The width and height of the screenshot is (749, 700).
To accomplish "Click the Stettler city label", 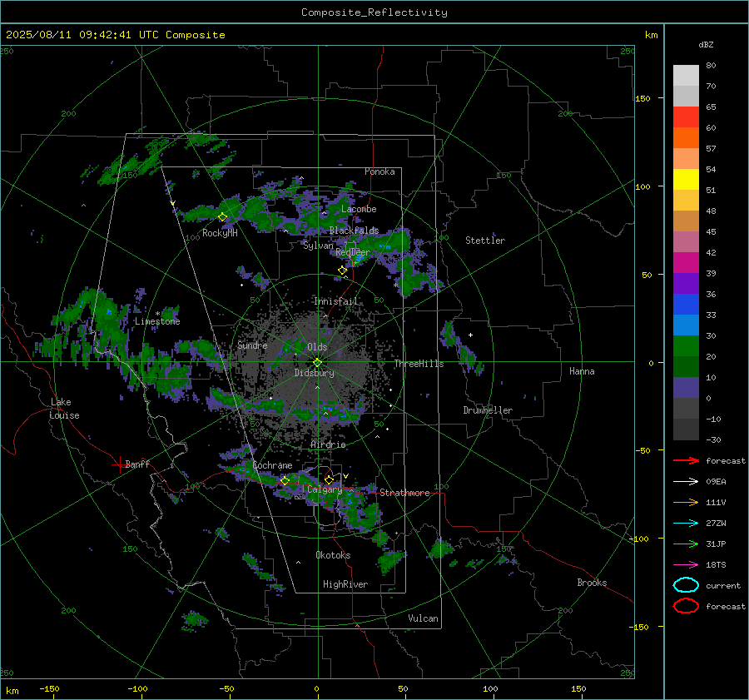I will pos(485,241).
